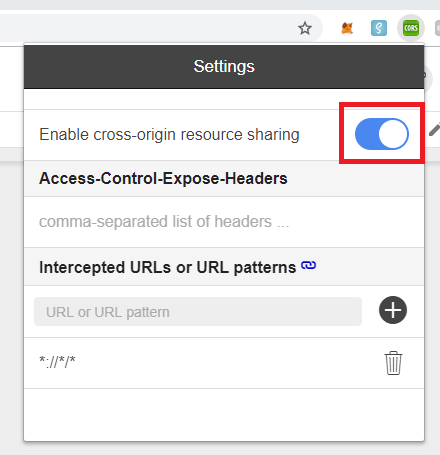Focus the comma-separated headers field
The image size is (440, 455).
(x=224, y=222)
